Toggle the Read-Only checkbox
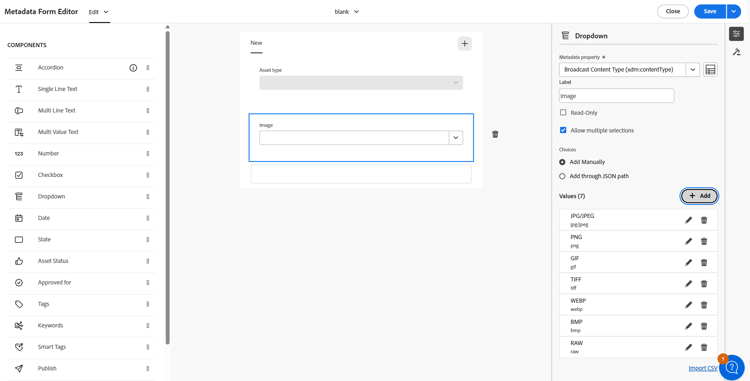This screenshot has height=381, width=750. coord(563,113)
